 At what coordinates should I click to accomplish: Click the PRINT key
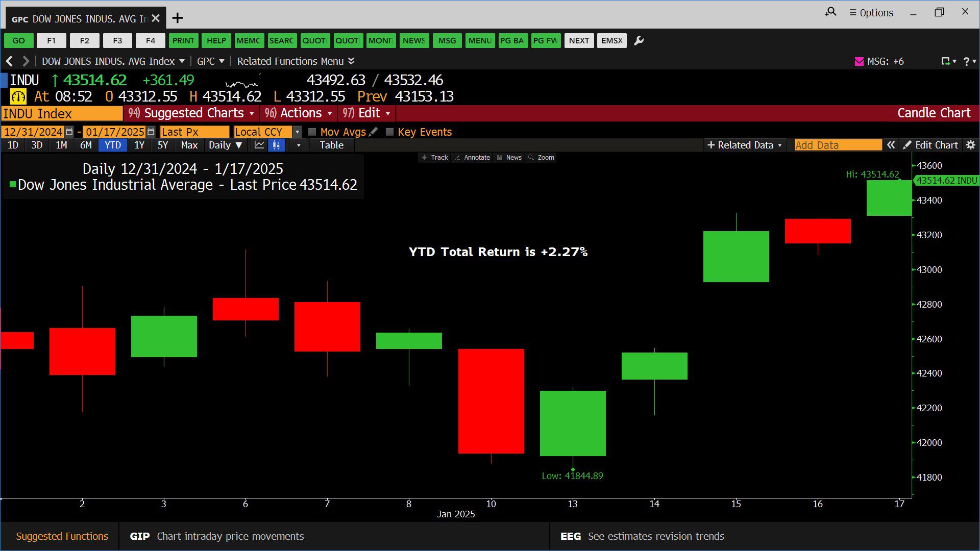pyautogui.click(x=183, y=41)
